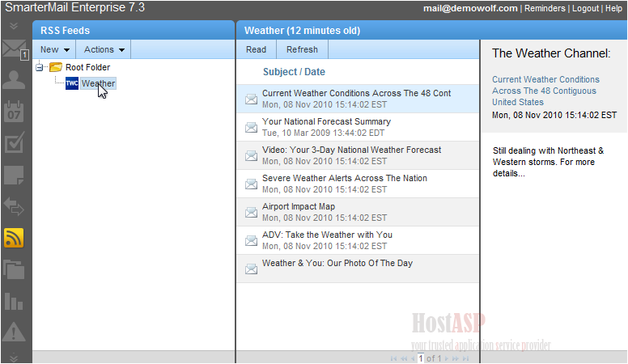628x364 pixels.
Task: Open Weather & You: Photo Of The Day
Action: point(358,269)
